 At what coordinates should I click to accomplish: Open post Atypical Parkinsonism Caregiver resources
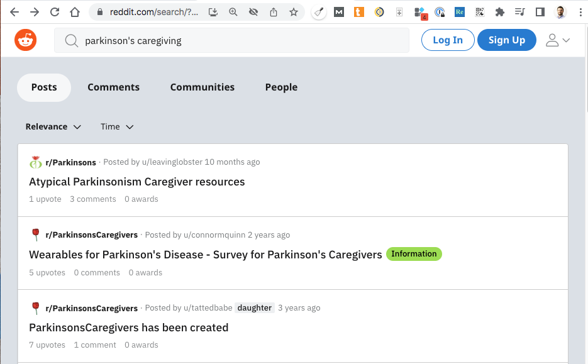coord(137,182)
